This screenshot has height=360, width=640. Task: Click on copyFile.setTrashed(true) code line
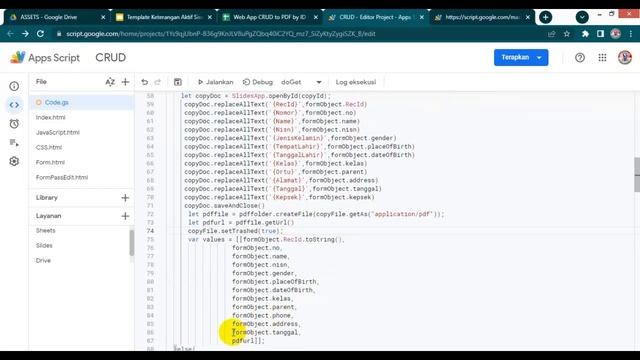(236, 231)
